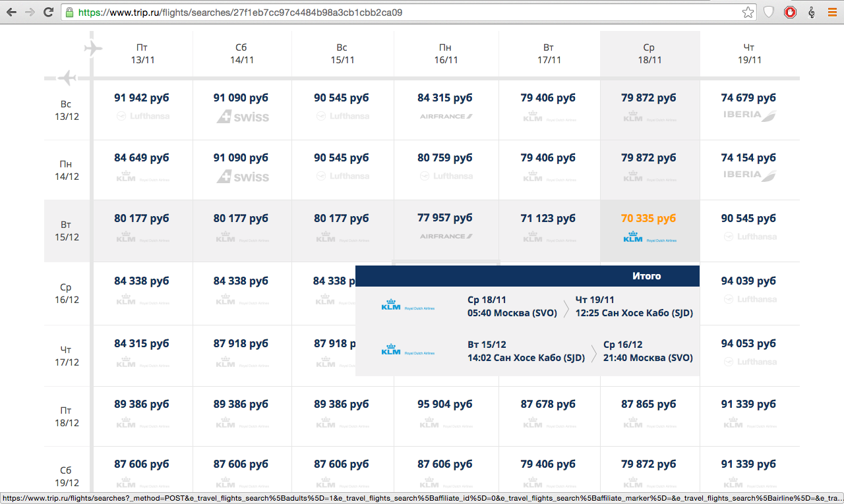Click the Lufthansa logo under 94 039 руб
Image resolution: width=844 pixels, height=504 pixels.
click(x=749, y=299)
